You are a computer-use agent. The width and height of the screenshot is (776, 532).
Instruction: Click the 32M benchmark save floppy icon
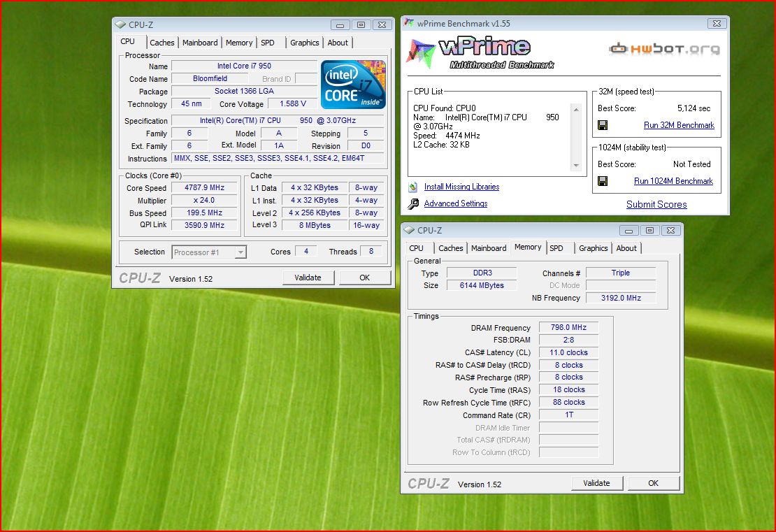tap(603, 125)
